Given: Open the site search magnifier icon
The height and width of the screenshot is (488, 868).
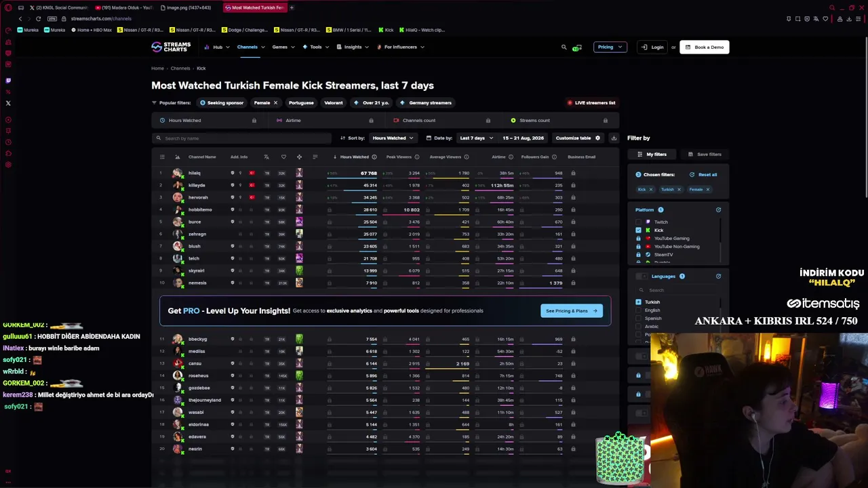Looking at the screenshot, I should click(x=564, y=47).
